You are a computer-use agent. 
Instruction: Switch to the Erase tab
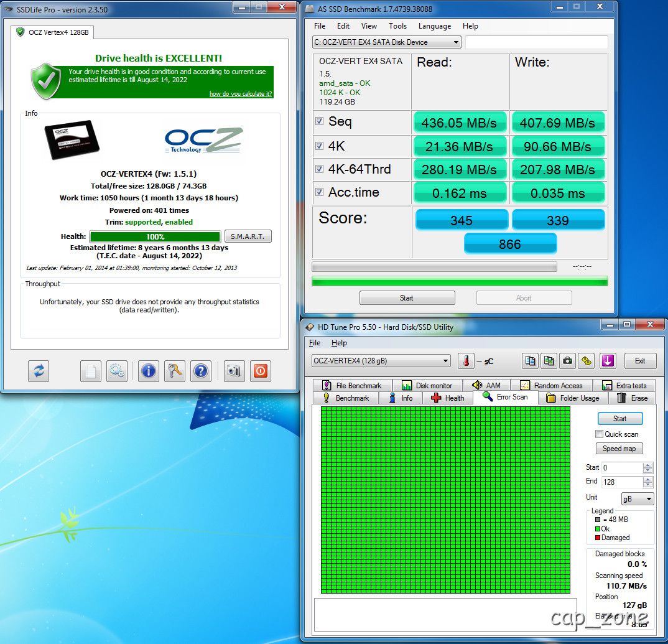click(x=632, y=398)
